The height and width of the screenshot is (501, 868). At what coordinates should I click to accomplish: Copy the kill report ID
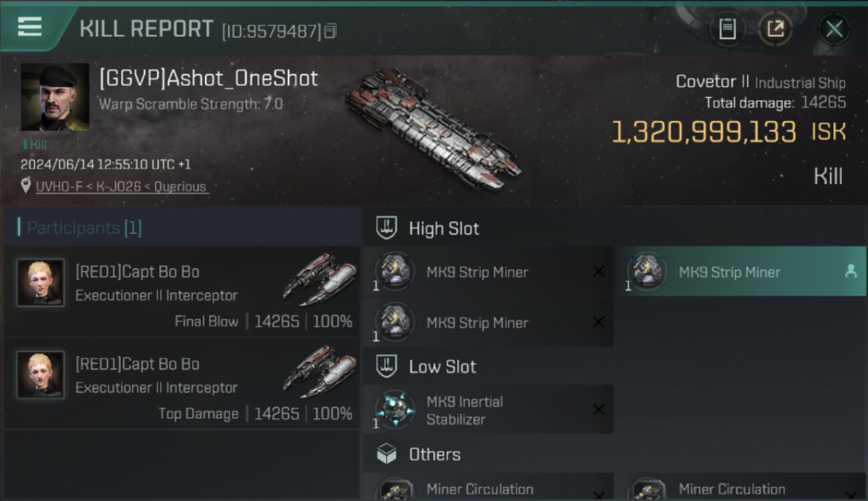pos(331,31)
